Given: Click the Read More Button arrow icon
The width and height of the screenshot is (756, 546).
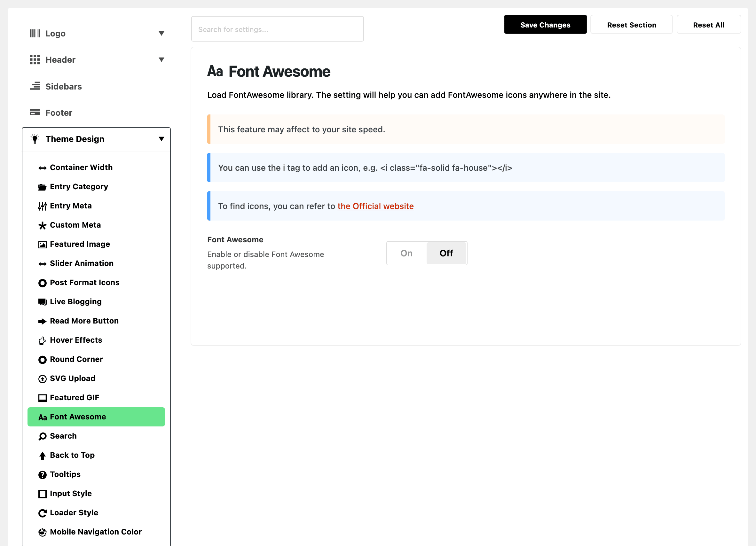Looking at the screenshot, I should pos(42,322).
